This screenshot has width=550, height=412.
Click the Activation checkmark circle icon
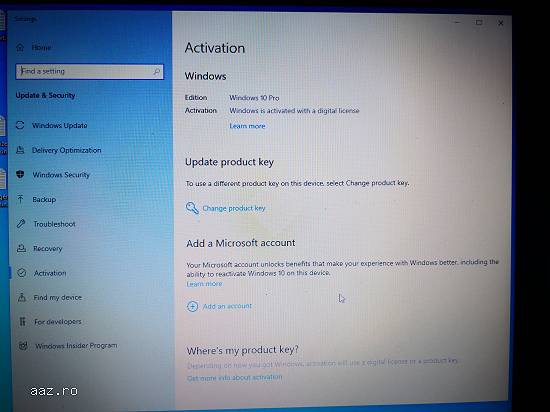pyautogui.click(x=22, y=272)
